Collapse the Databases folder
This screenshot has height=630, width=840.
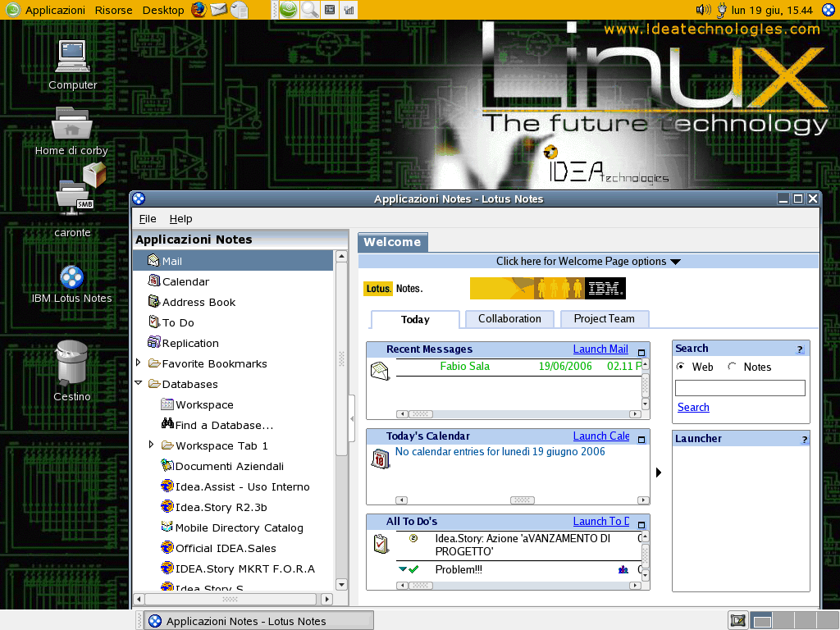point(138,383)
